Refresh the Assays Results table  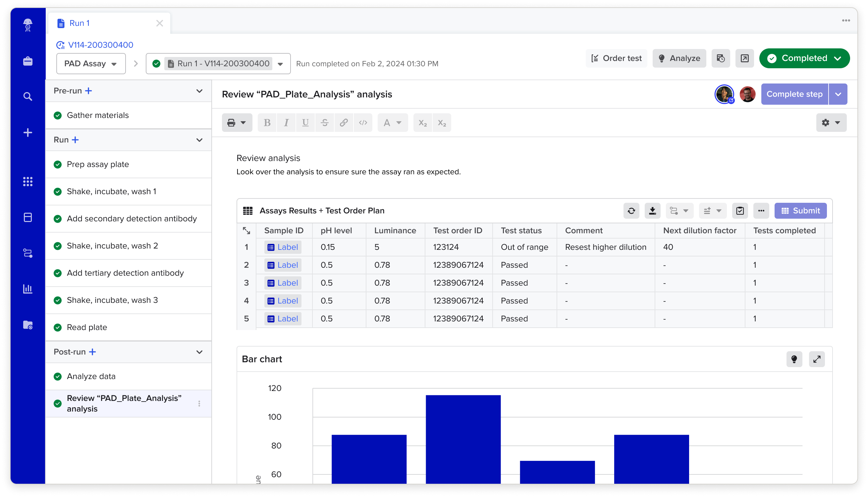pyautogui.click(x=631, y=211)
